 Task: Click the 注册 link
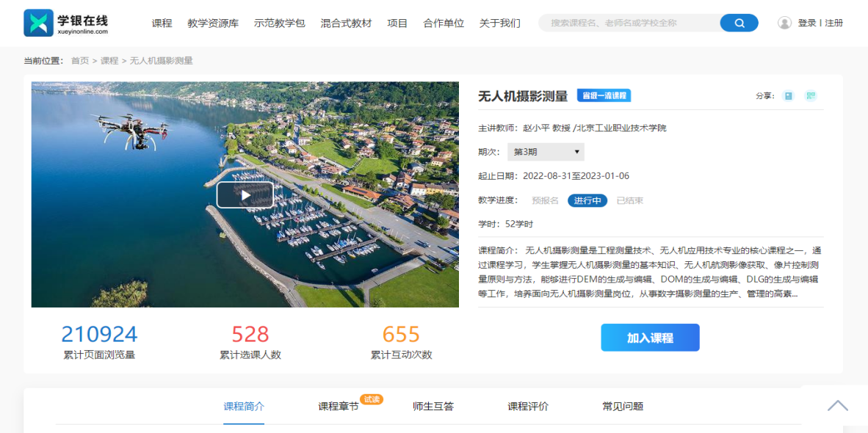coord(833,23)
